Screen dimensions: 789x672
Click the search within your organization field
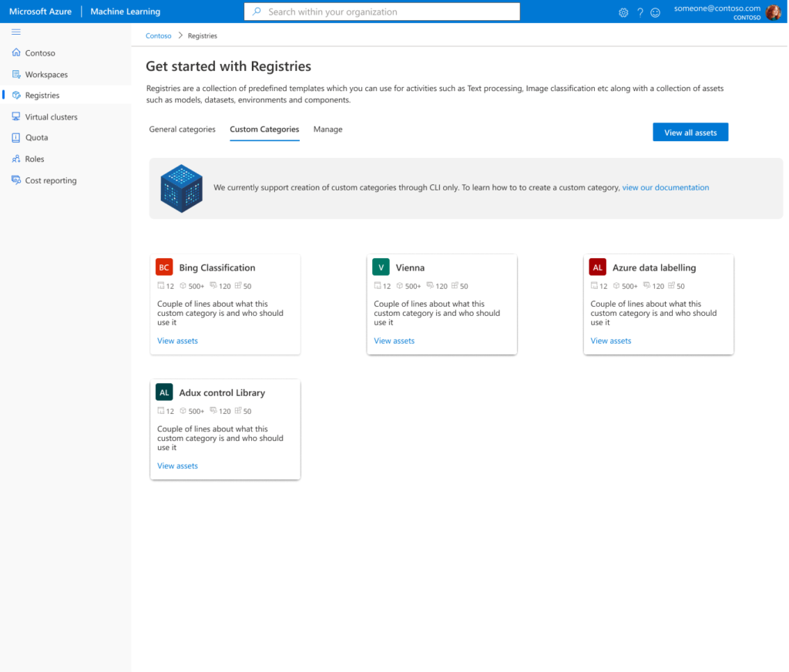pyautogui.click(x=381, y=12)
